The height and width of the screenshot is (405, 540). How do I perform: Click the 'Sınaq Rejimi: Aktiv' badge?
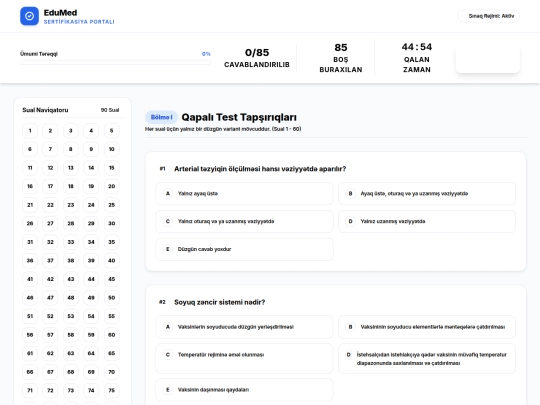(x=488, y=16)
